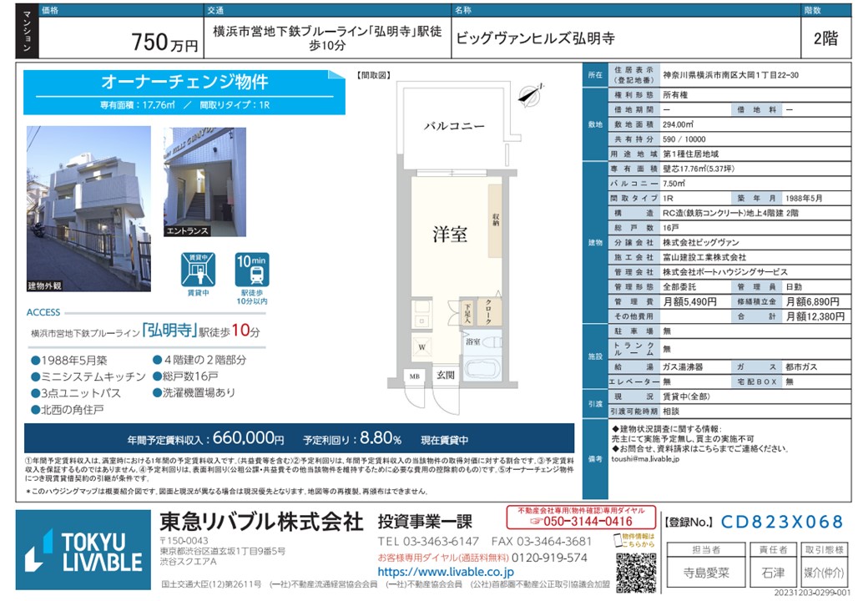868x601 pixels.
Task: Click the 8.80% expected yield value
Action: tap(380, 438)
